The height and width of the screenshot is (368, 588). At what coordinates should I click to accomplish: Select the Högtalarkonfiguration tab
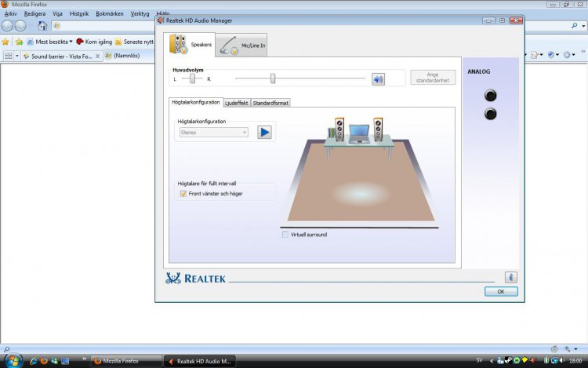(x=196, y=102)
